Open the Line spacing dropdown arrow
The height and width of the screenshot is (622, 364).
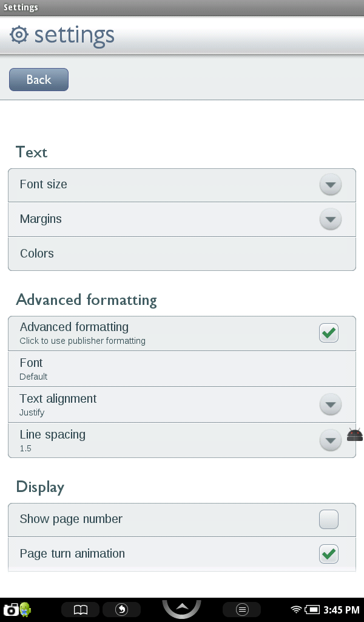click(330, 440)
